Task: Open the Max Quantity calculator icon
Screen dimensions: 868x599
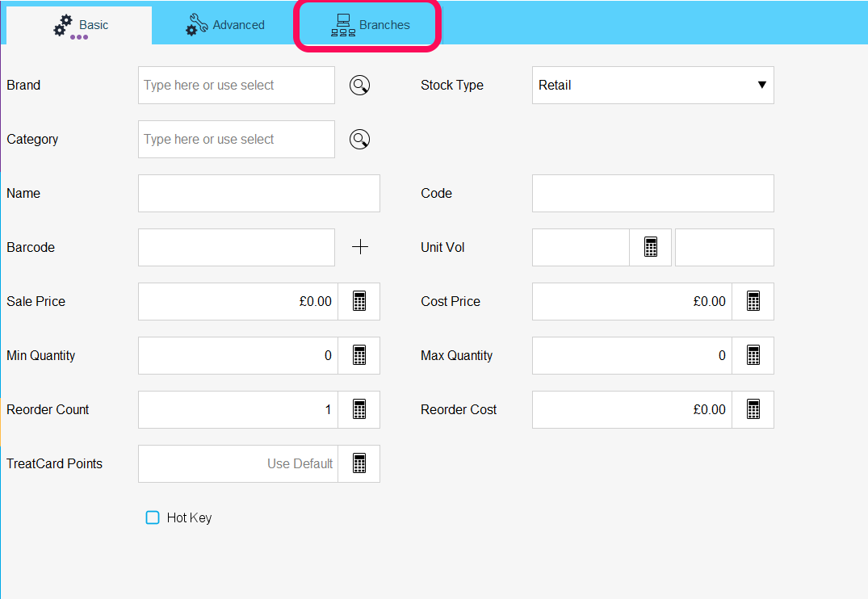Action: point(753,355)
